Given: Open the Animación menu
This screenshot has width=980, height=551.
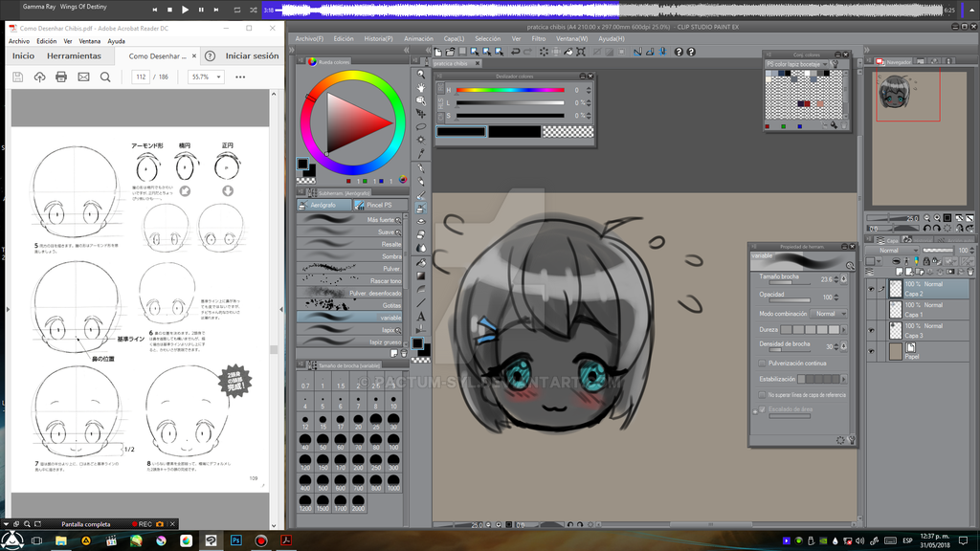Looking at the screenshot, I should tap(418, 38).
